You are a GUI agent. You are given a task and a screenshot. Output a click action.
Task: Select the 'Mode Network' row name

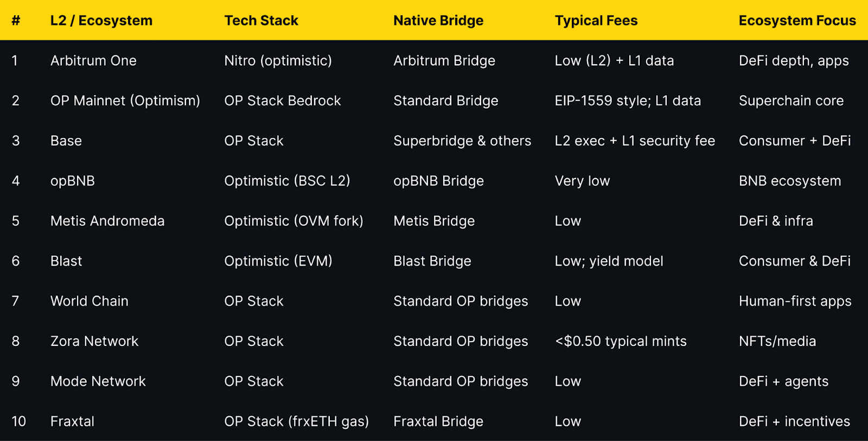point(98,381)
